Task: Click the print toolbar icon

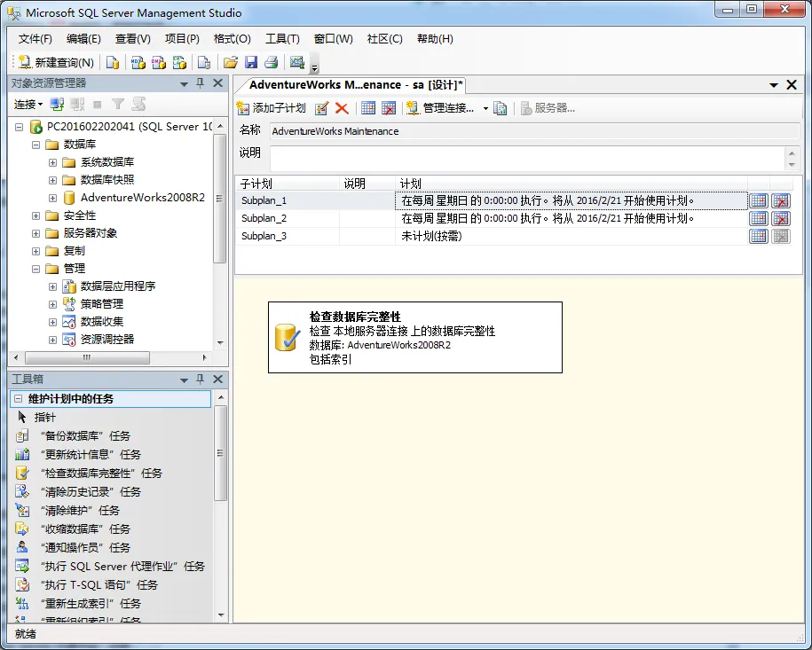Action: coord(272,63)
